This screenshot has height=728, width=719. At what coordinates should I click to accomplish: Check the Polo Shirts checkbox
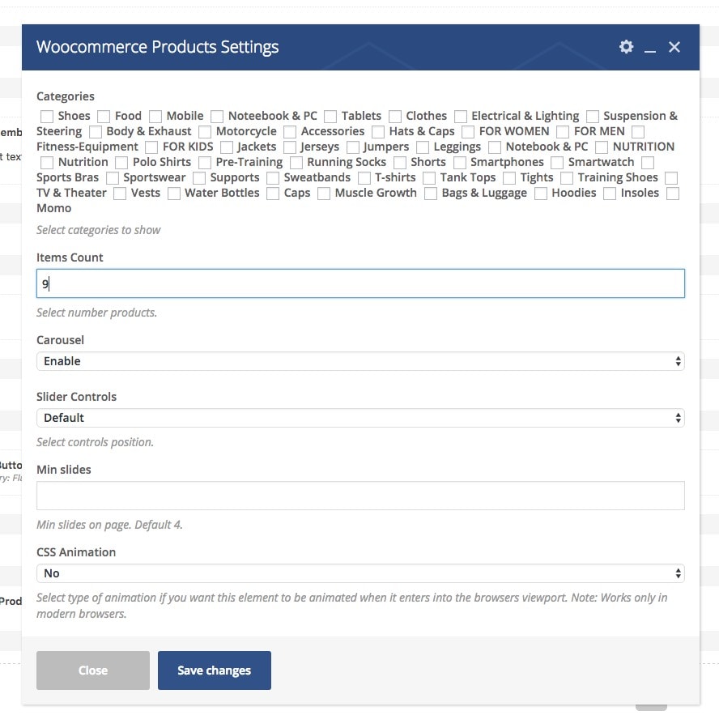[x=121, y=163]
